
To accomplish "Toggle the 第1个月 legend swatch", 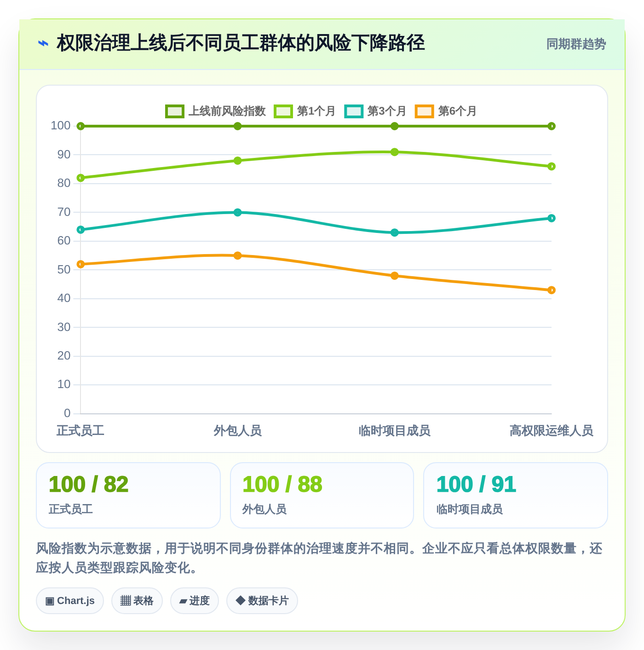I will [283, 111].
